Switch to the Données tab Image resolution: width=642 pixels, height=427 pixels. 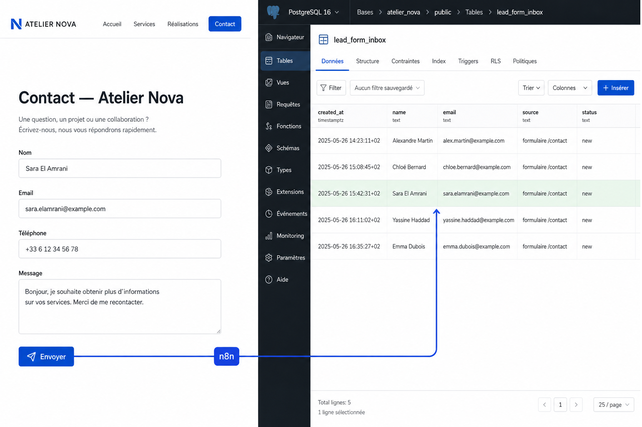coord(332,61)
